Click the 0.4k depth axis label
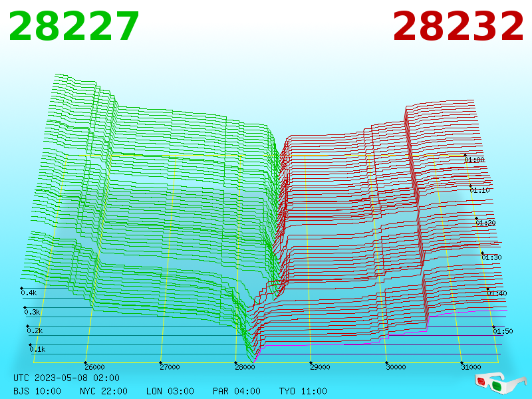 point(29,293)
